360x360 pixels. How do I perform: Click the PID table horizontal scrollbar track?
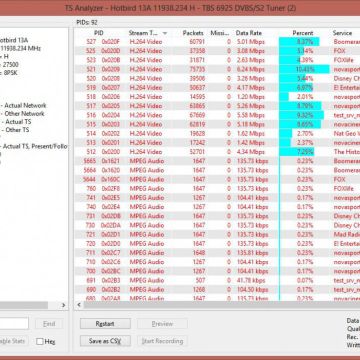click(222, 305)
